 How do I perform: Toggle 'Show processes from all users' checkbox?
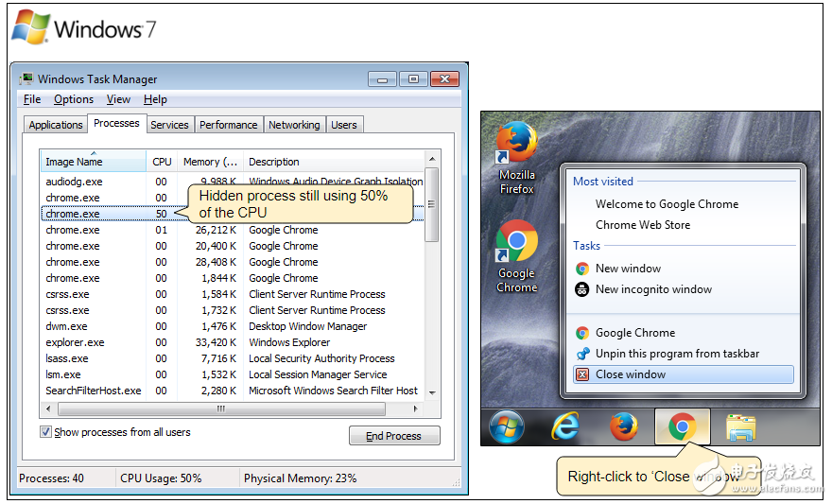46,432
